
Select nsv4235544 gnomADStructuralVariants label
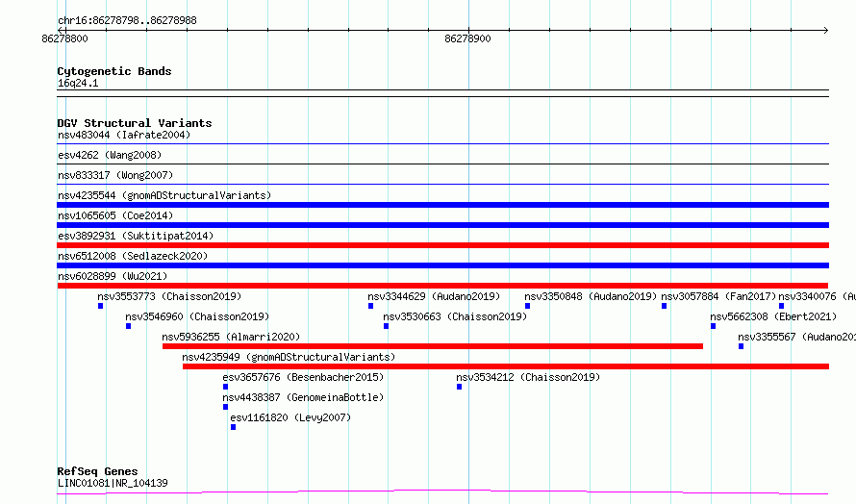(164, 195)
